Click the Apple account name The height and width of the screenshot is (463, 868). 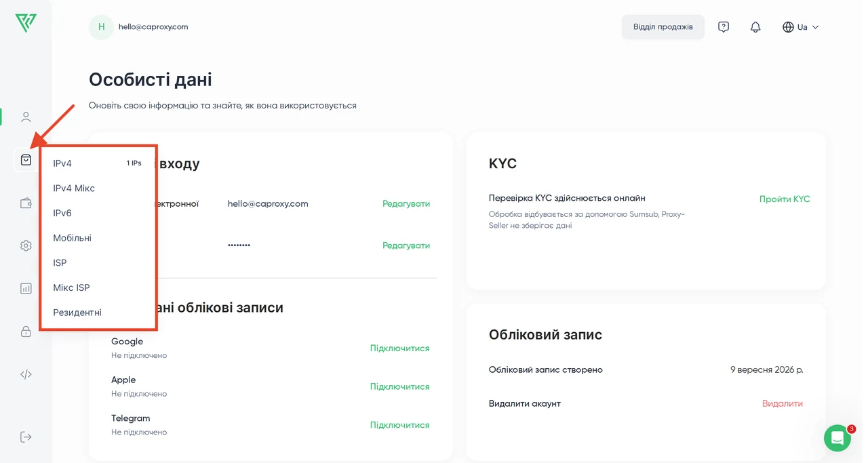123,380
